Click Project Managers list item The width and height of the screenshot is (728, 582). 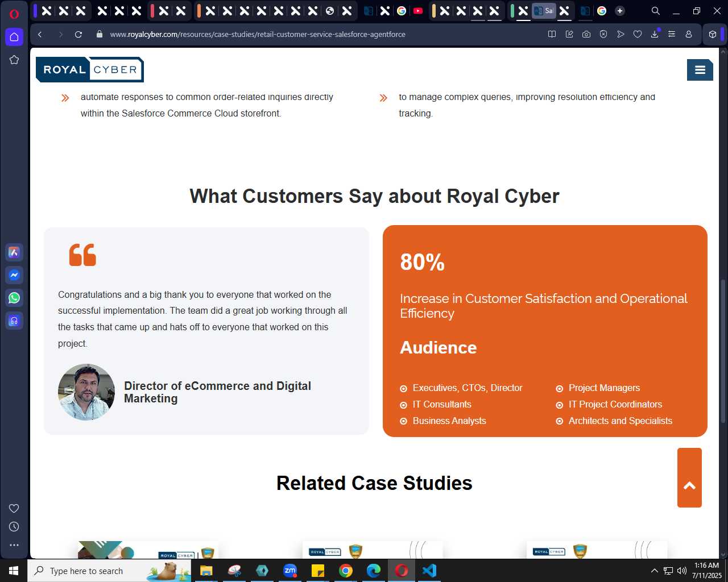604,388
